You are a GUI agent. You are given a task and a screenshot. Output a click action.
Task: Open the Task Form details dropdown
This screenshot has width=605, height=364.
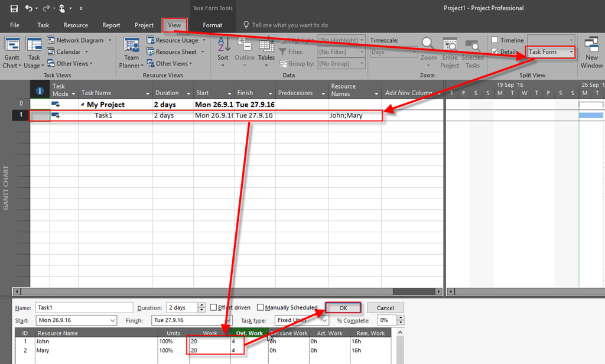571,52
